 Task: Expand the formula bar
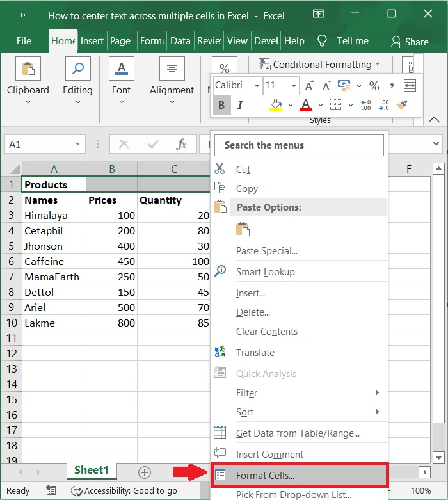click(436, 144)
